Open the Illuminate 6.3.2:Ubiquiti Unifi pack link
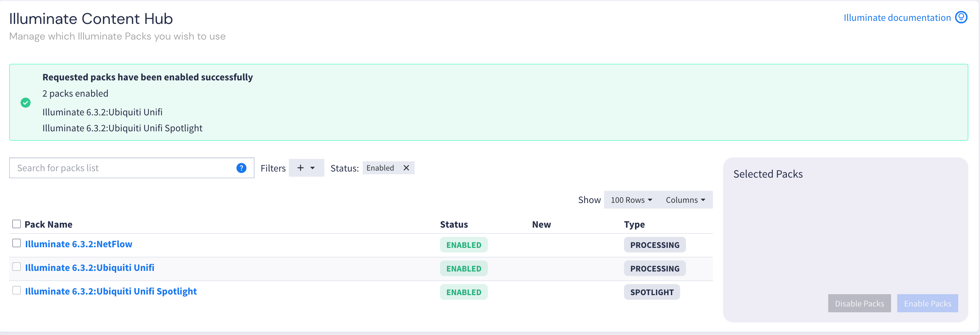 click(x=90, y=268)
